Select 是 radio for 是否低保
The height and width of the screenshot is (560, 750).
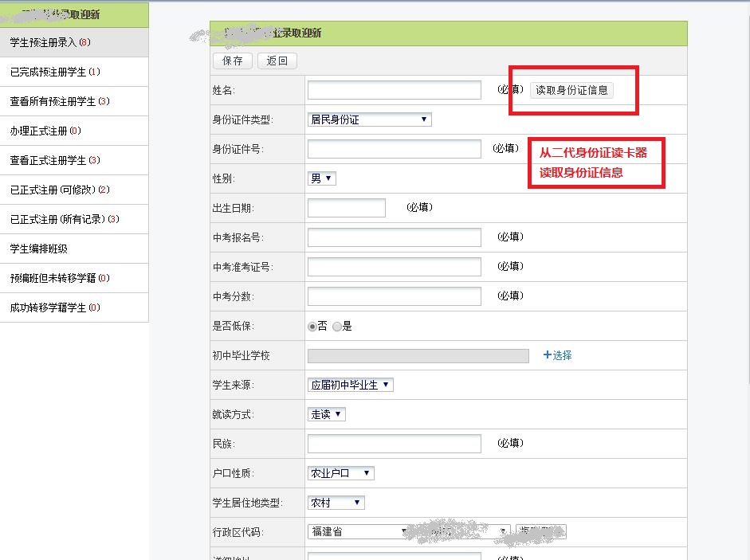(x=337, y=327)
